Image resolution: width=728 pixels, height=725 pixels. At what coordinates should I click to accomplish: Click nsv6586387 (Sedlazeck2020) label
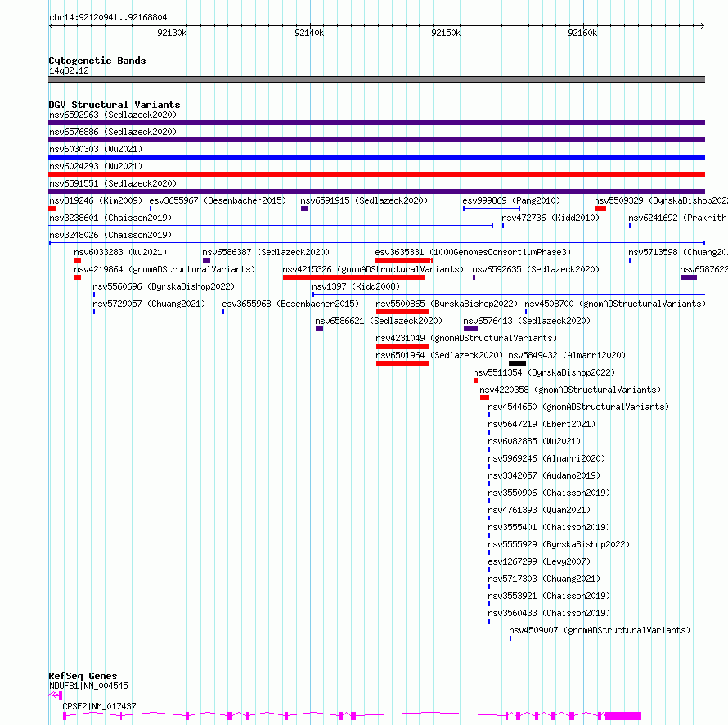(266, 252)
